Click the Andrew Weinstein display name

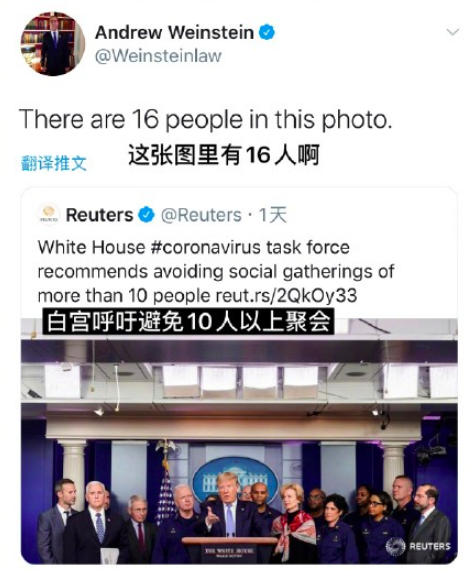click(174, 32)
